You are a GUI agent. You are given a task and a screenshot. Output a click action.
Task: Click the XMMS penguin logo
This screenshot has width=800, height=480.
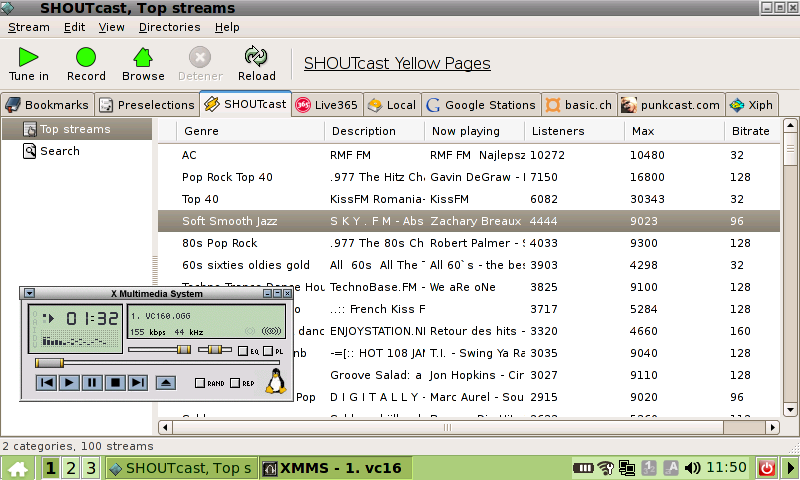tap(276, 381)
